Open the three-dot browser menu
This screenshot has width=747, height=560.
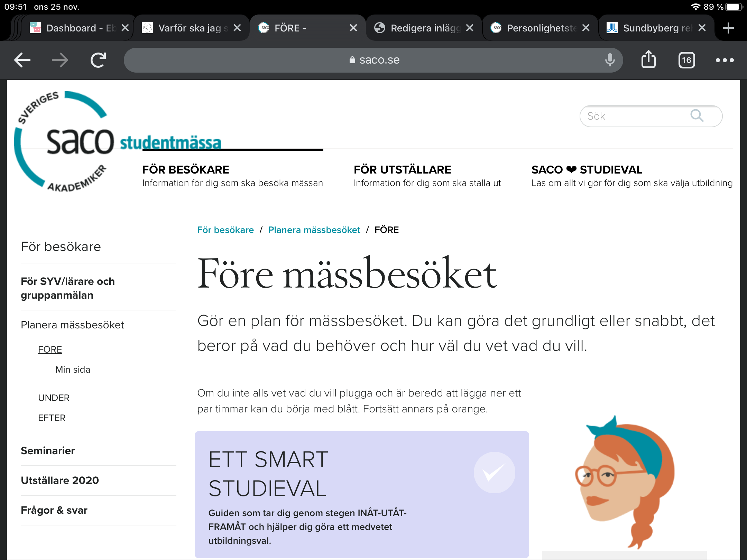pyautogui.click(x=725, y=60)
